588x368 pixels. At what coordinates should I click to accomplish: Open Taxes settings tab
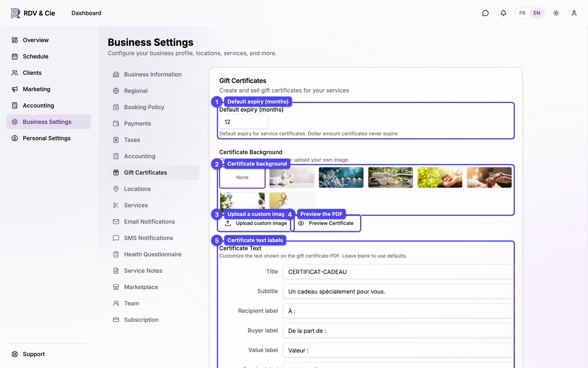tap(153, 140)
